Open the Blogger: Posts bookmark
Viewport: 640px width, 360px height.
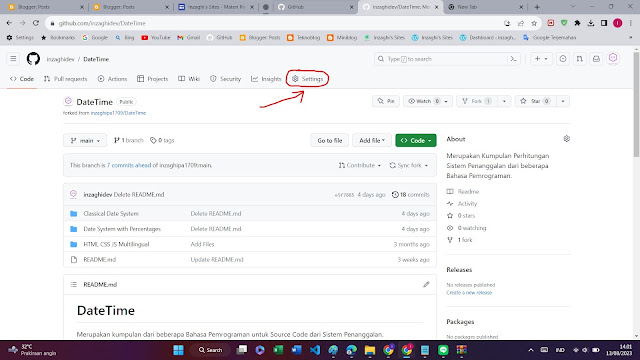(260, 38)
